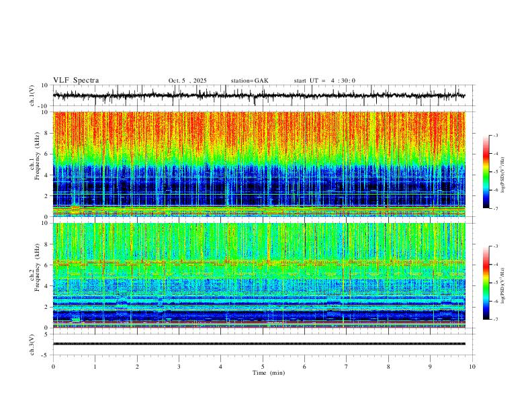Click time axis tick label "2"
The width and height of the screenshot is (532, 411).
point(137,367)
